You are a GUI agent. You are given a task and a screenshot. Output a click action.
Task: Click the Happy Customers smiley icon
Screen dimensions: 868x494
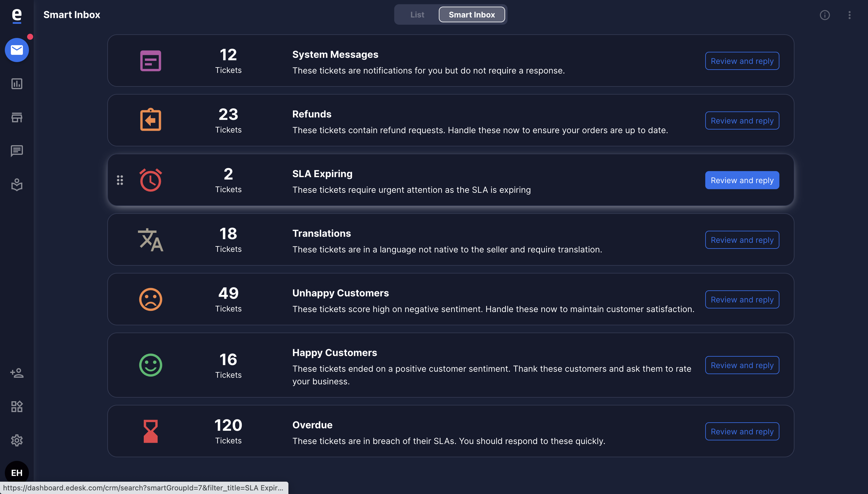coord(150,365)
